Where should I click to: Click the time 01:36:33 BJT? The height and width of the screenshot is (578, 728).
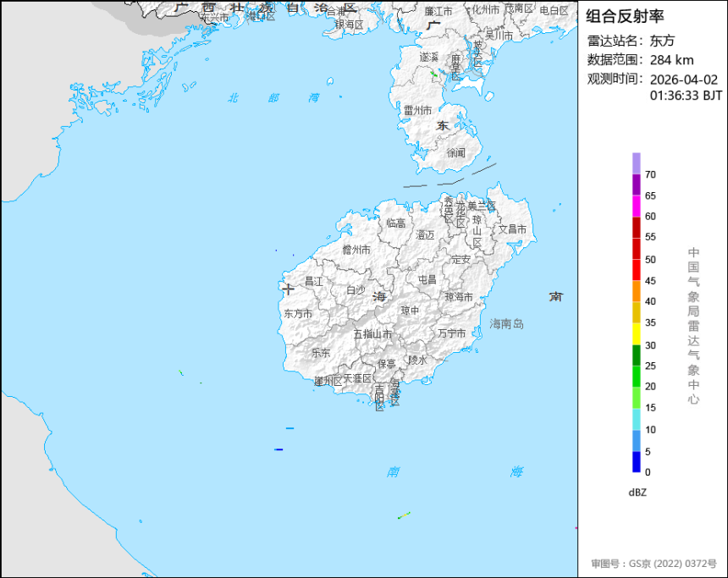click(x=686, y=96)
